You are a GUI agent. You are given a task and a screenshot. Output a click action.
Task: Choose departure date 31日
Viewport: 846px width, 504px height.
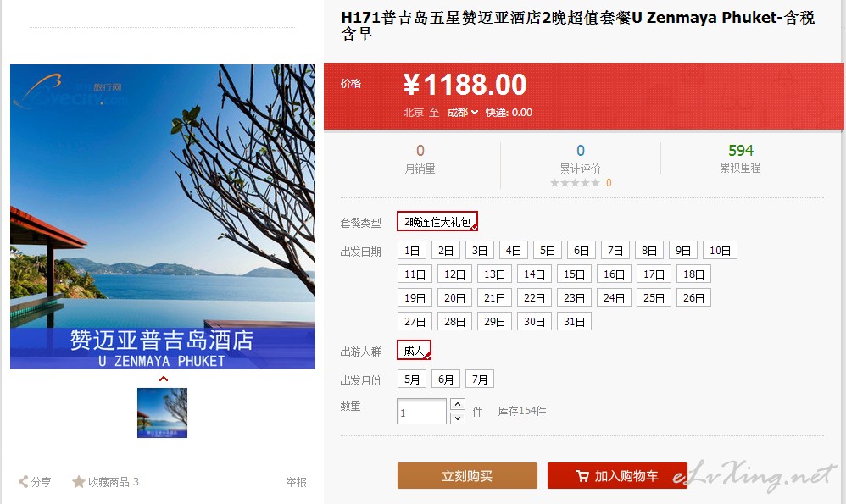(574, 322)
